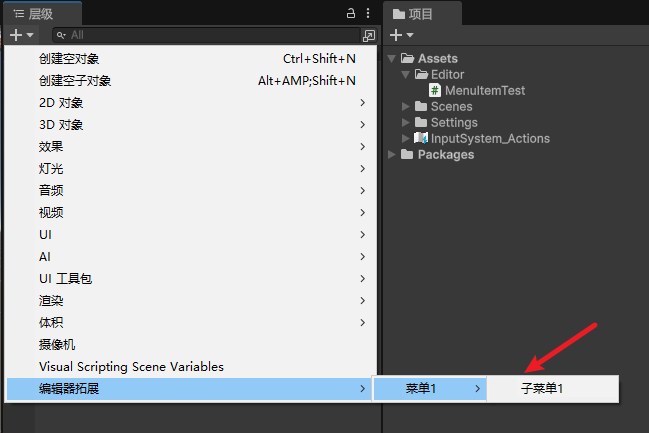Open the Hierarchy panel three-dot options menu
This screenshot has height=433, width=649.
pyautogui.click(x=369, y=14)
